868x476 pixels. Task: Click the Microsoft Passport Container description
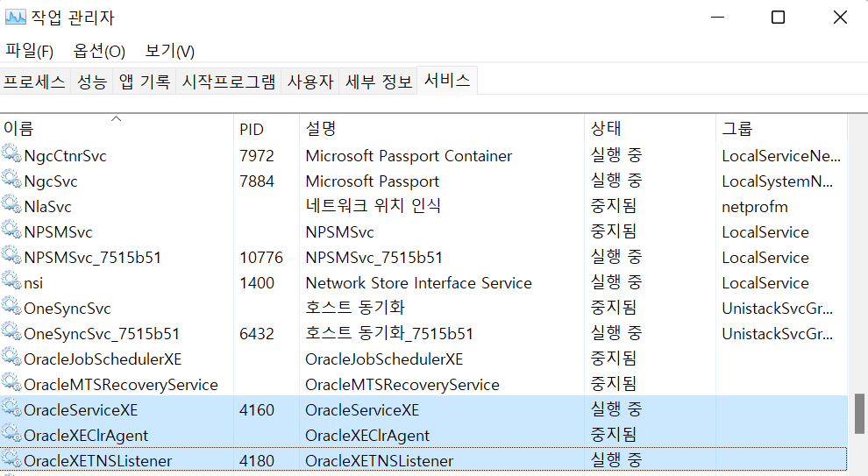click(x=409, y=156)
